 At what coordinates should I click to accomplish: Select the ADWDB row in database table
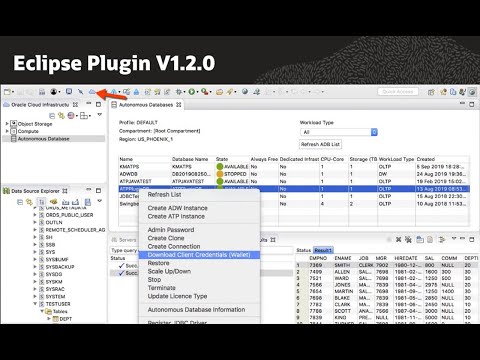click(x=294, y=174)
